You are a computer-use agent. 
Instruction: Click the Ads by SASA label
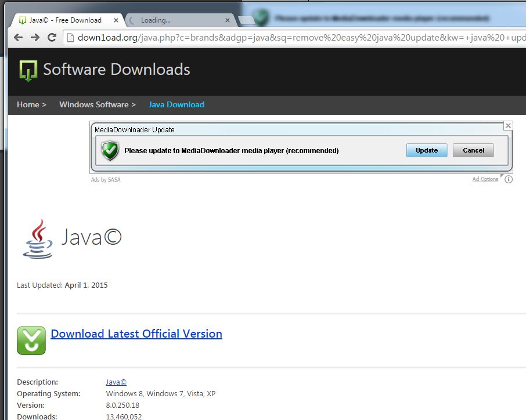click(106, 180)
